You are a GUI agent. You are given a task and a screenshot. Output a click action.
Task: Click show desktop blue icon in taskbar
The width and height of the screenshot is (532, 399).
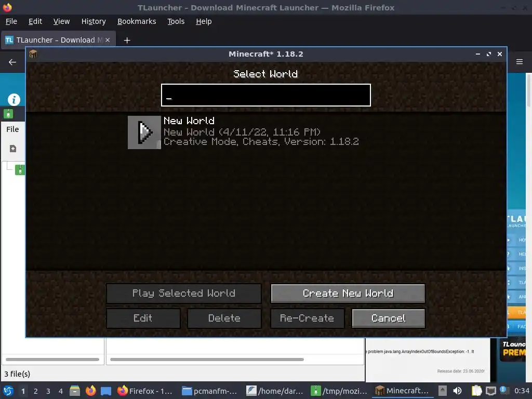click(106, 391)
